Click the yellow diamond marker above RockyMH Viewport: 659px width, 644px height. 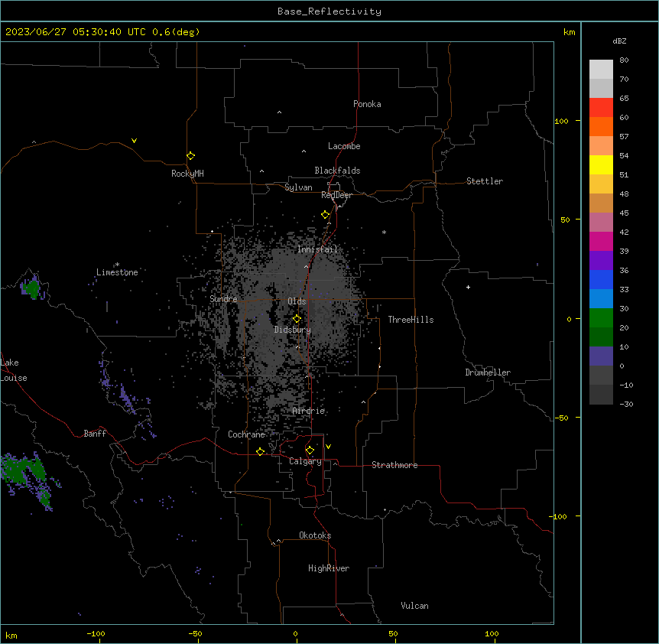(191, 155)
